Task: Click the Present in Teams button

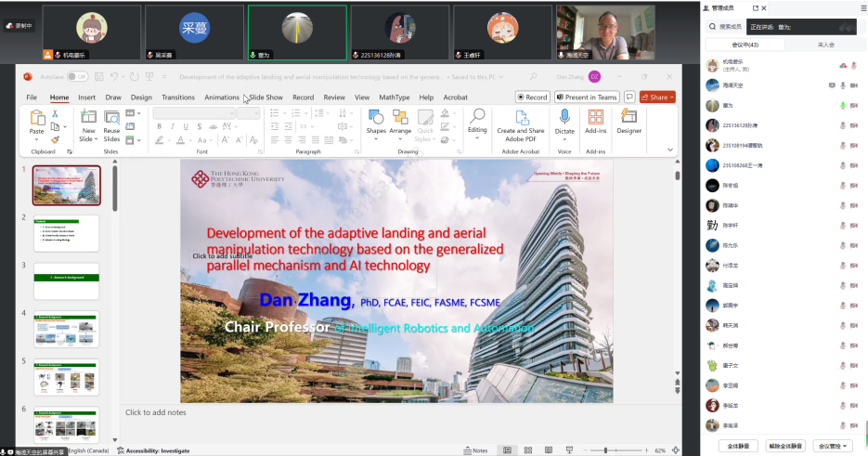Action: tap(587, 97)
